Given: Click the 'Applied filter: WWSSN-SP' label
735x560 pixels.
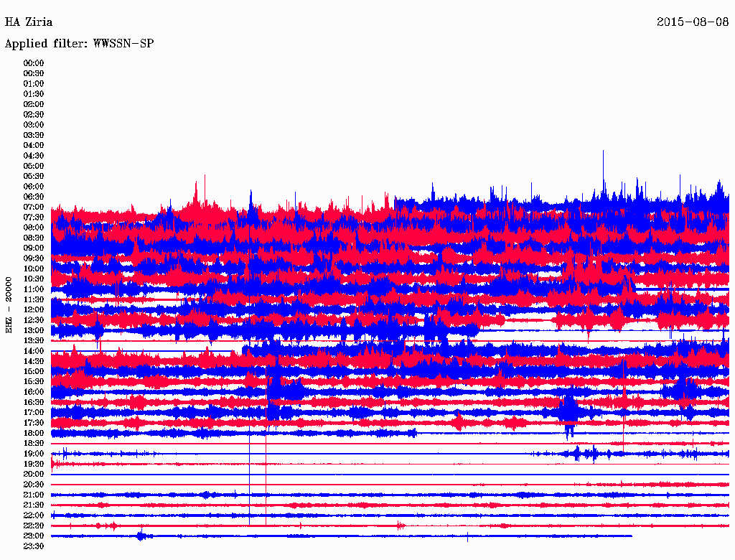Looking at the screenshot, I should click(79, 44).
